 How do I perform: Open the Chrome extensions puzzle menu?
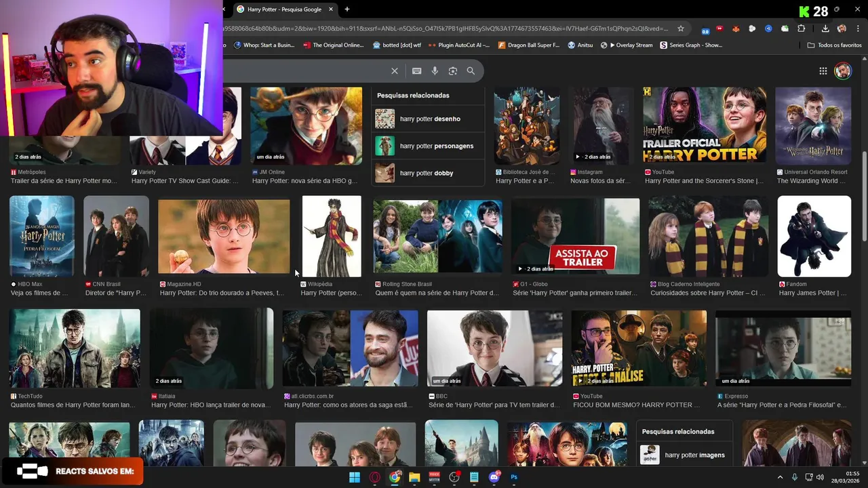tap(801, 28)
